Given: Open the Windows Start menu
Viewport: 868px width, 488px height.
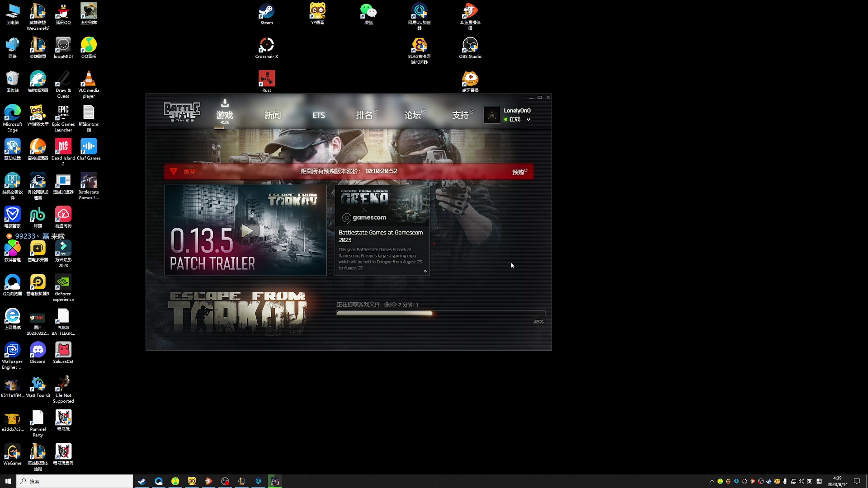Looking at the screenshot, I should coord(8,481).
